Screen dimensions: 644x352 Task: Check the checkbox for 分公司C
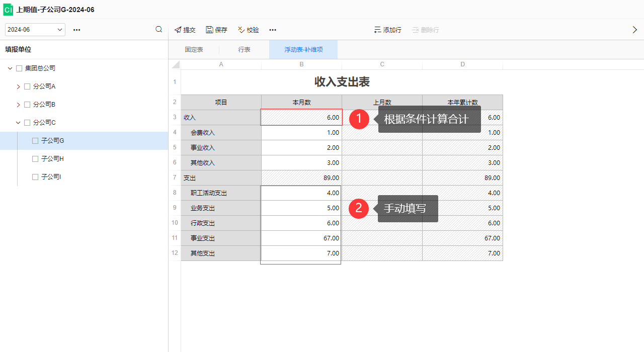(27, 122)
